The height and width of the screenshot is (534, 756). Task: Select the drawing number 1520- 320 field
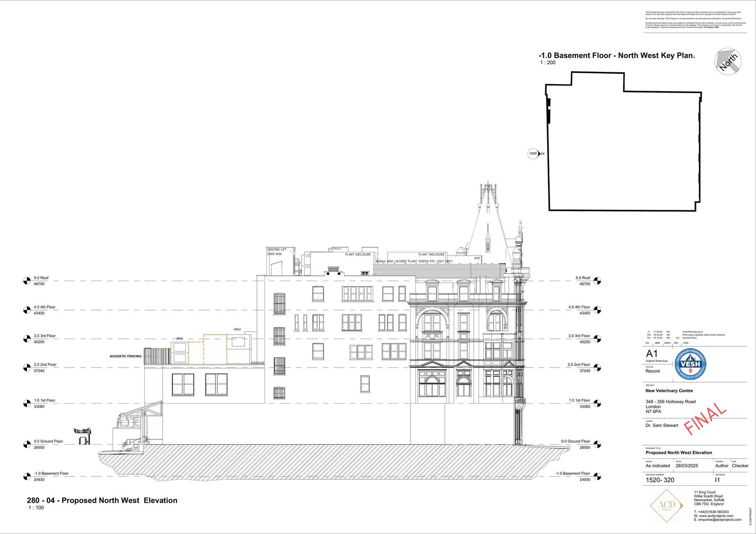(660, 480)
